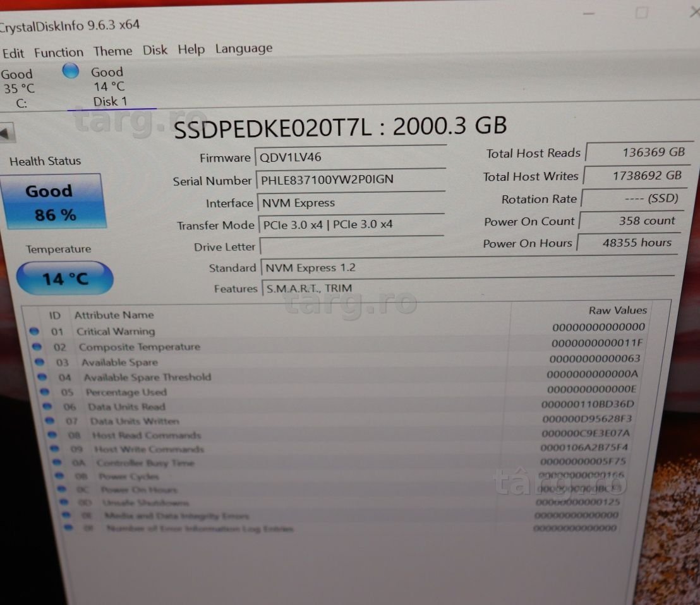
Task: Click status dot for Composite Temperature
Action: [37, 346]
